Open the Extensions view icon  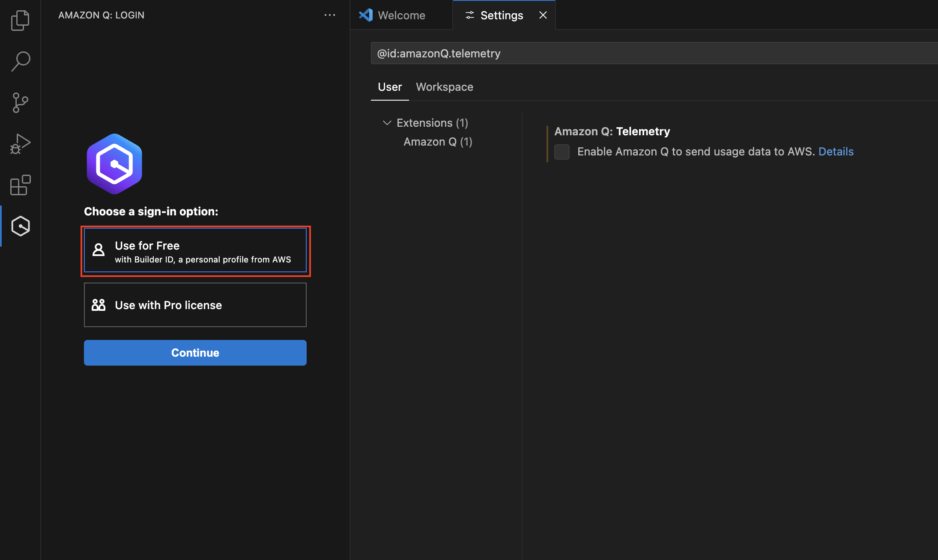20,185
